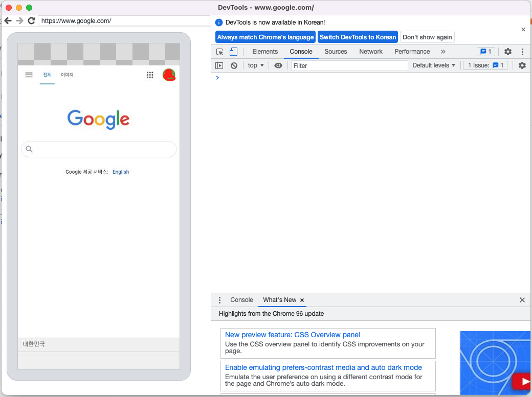Click the 1 Issue button in console toolbar

485,65
